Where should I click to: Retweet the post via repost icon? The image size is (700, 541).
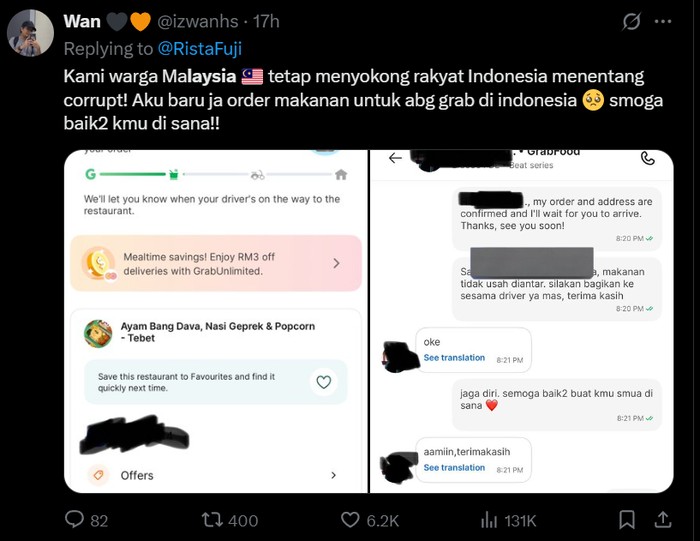click(x=211, y=520)
